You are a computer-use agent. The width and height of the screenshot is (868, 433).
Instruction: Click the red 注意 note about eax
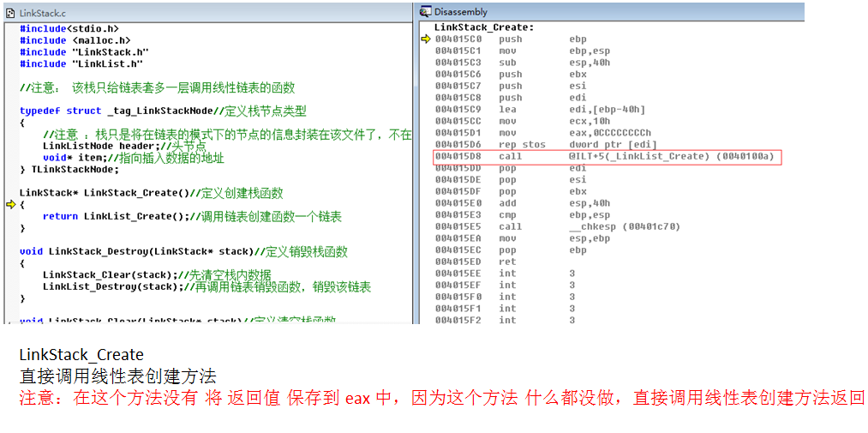coord(442,399)
